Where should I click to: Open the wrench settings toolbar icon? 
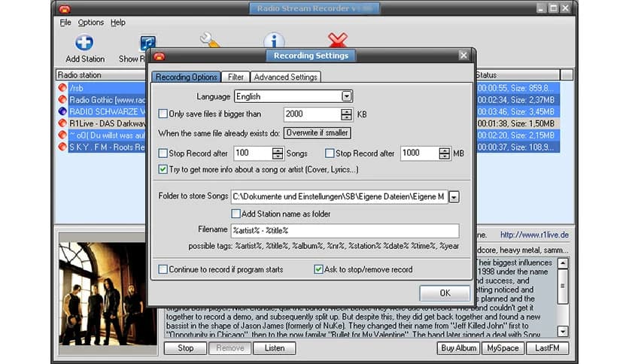pyautogui.click(x=209, y=40)
